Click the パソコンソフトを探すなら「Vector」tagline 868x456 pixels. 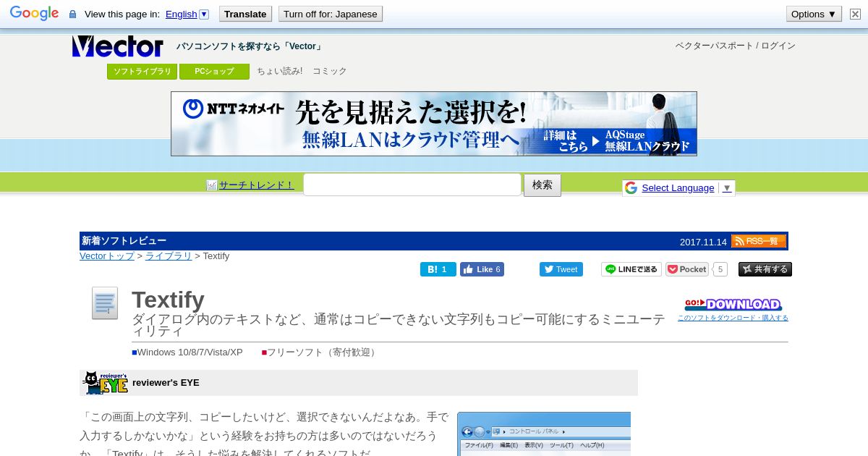pos(250,46)
